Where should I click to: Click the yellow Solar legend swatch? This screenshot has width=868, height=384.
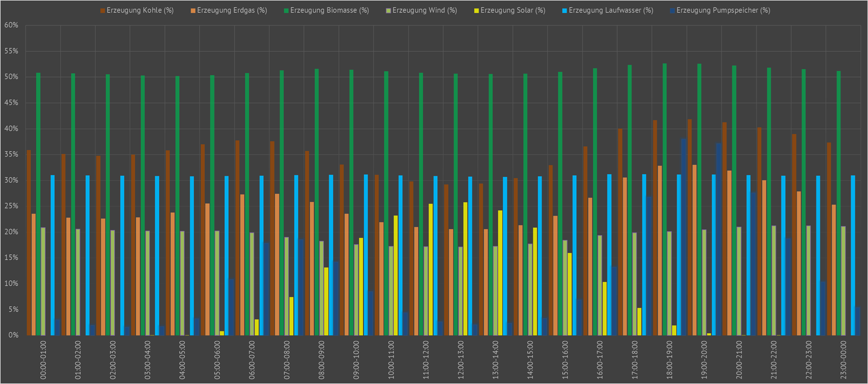[476, 10]
